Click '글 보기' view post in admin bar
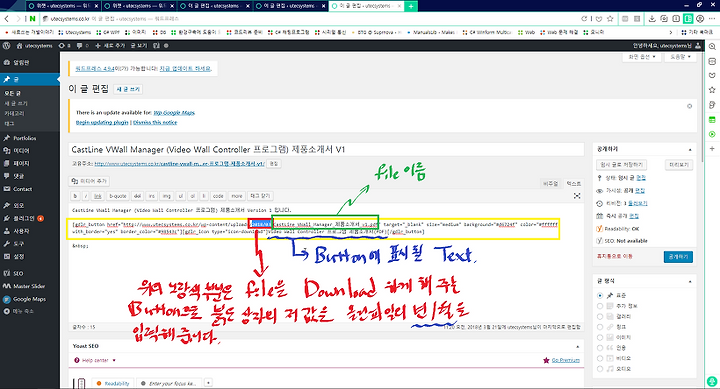 (139, 46)
